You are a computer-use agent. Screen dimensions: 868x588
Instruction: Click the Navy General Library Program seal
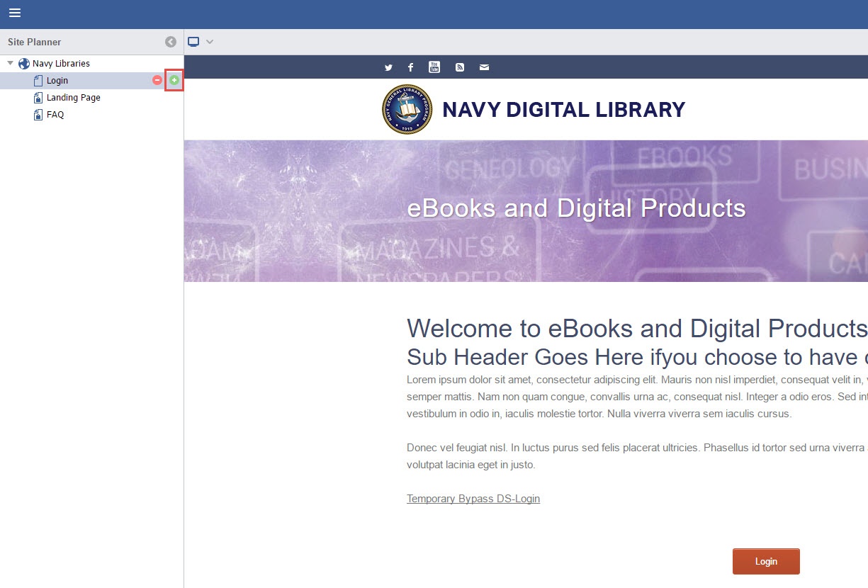407,109
